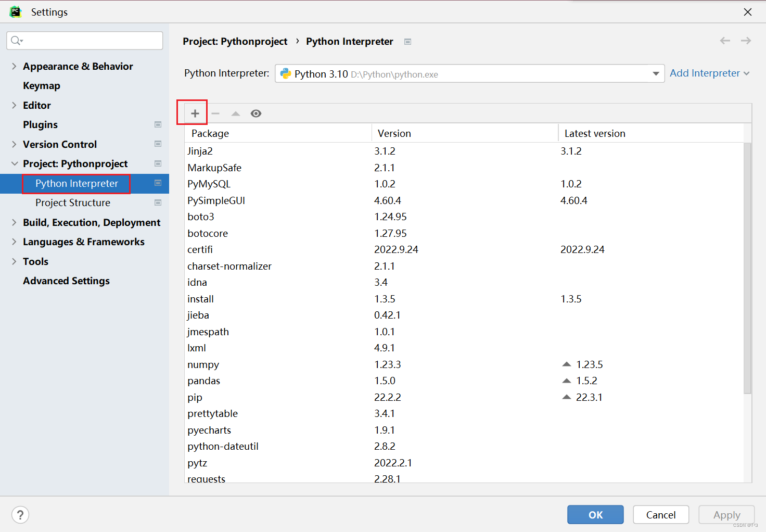The image size is (766, 532).
Task: Select the pip package row
Action: click(x=464, y=397)
